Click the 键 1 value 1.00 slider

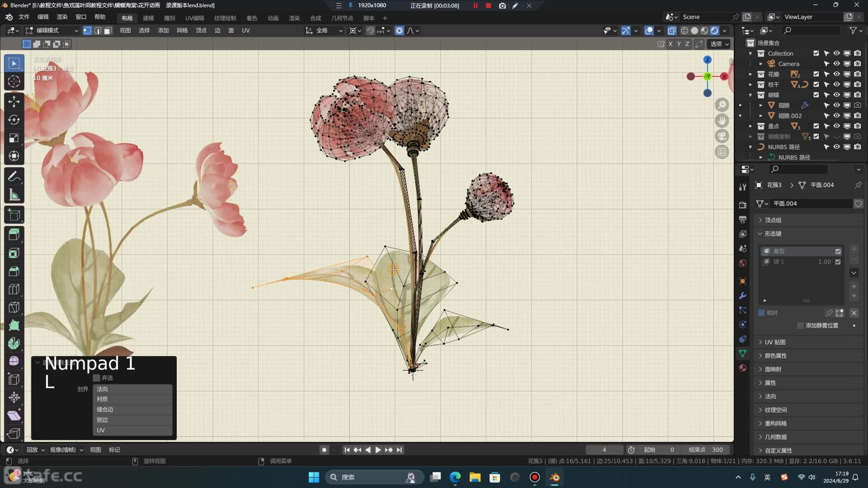(824, 262)
